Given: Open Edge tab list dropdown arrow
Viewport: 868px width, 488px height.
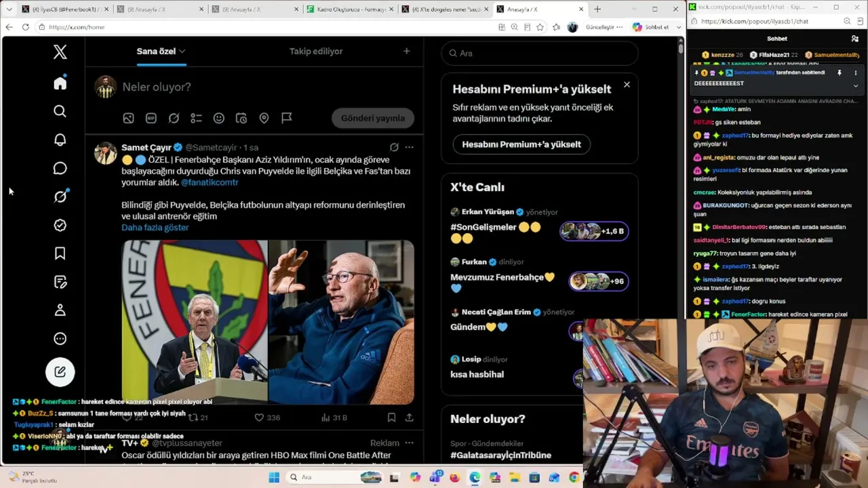Looking at the screenshot, I should click(9, 9).
